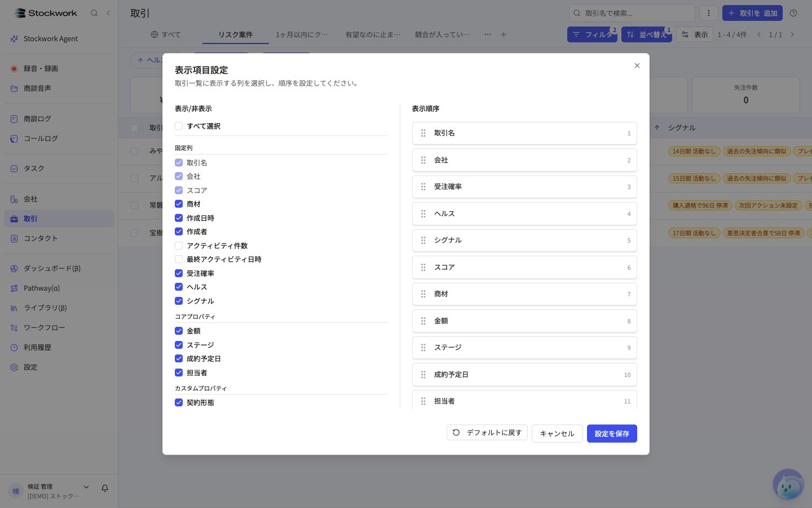Click the ライブラリ(β) icon
The width and height of the screenshot is (812, 508).
coord(14,308)
